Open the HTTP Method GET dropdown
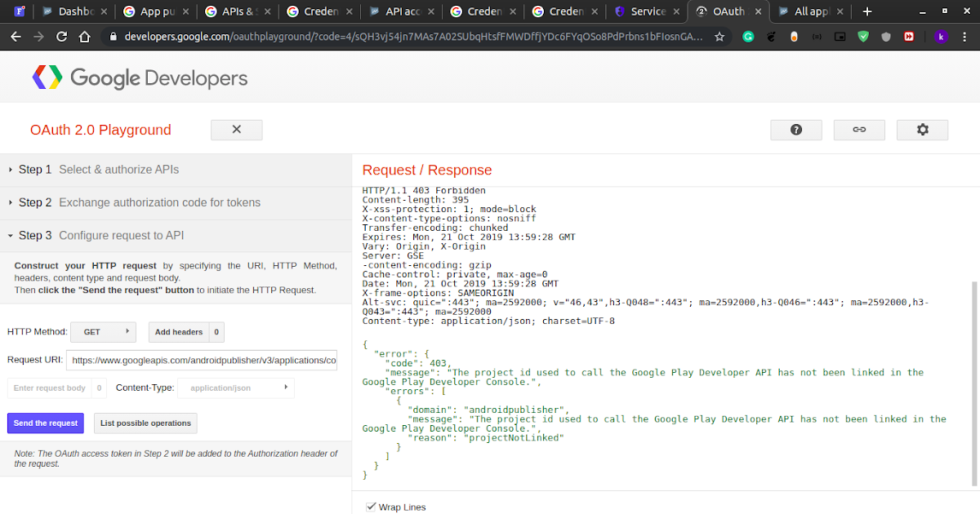The width and height of the screenshot is (980, 514). [x=103, y=332]
